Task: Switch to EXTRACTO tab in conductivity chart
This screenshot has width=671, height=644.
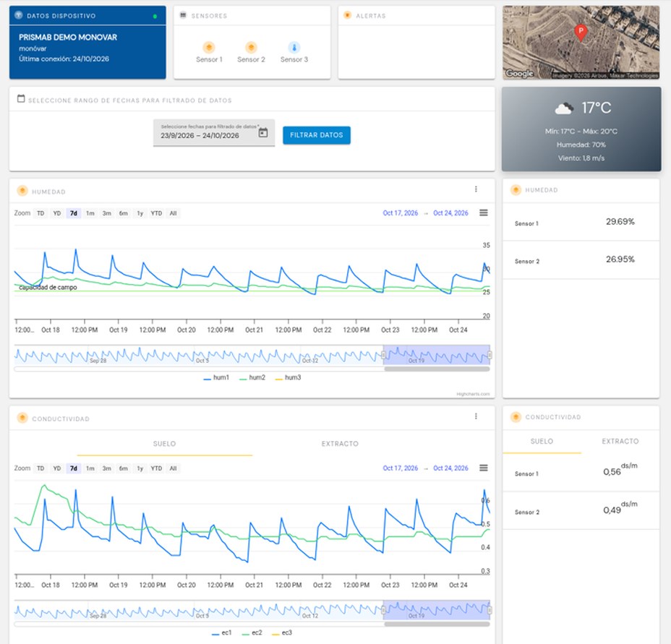Action: [340, 444]
